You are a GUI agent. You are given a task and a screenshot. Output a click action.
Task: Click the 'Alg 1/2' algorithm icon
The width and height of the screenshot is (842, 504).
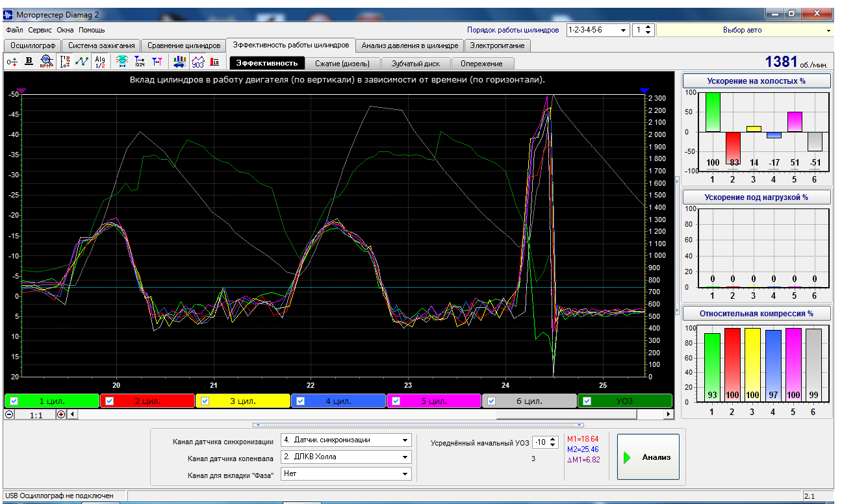tap(99, 62)
